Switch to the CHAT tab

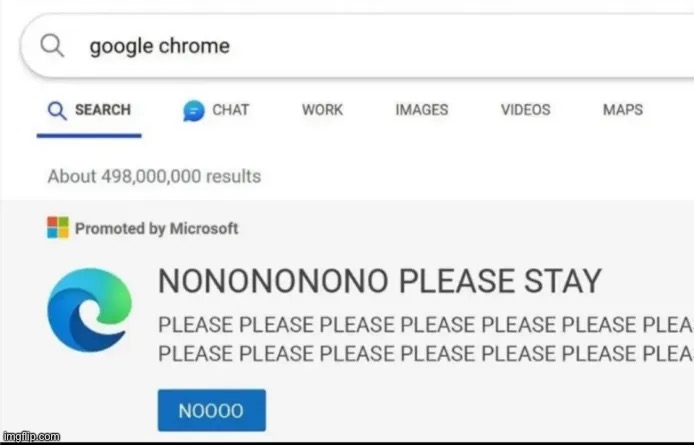(x=216, y=110)
